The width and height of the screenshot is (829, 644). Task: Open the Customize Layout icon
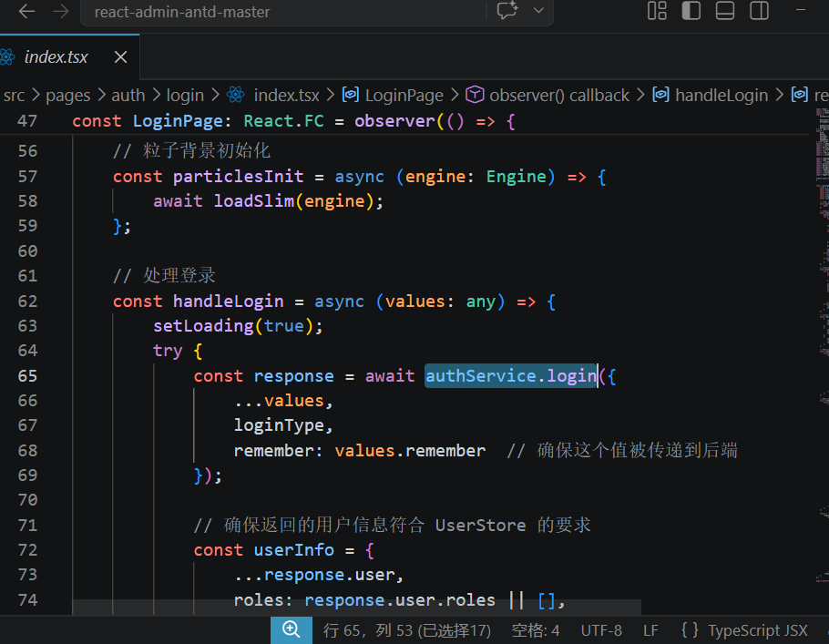click(x=657, y=11)
